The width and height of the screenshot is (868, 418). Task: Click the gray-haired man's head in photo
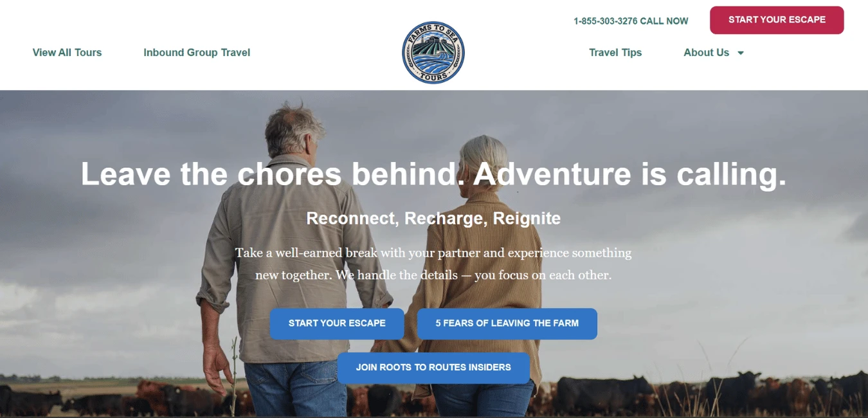click(x=294, y=129)
